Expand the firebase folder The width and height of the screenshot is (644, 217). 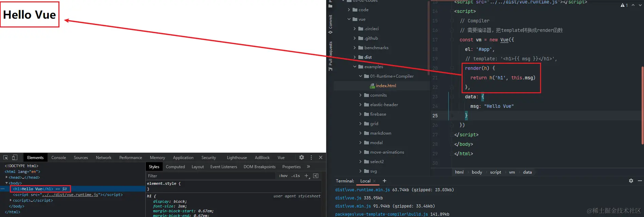pos(360,114)
